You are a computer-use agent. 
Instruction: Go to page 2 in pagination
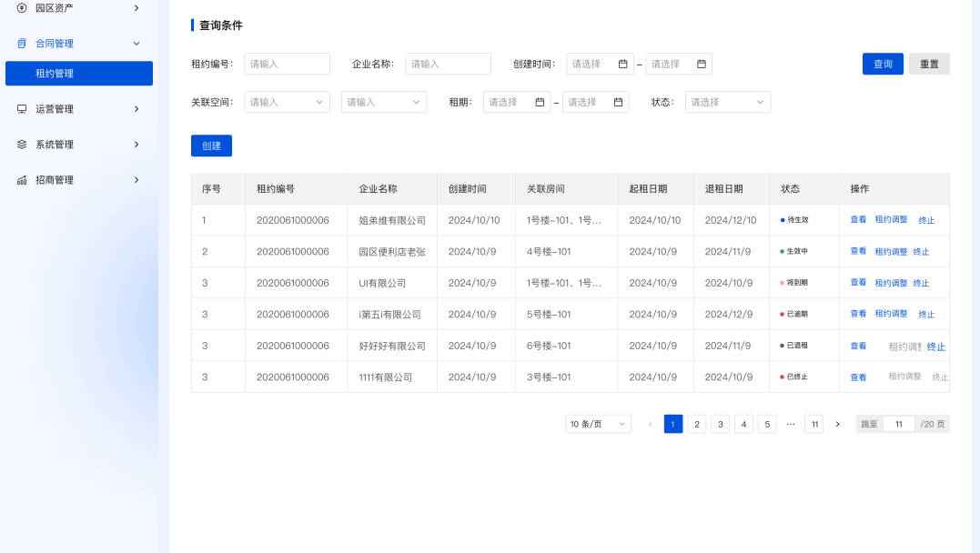tap(697, 424)
